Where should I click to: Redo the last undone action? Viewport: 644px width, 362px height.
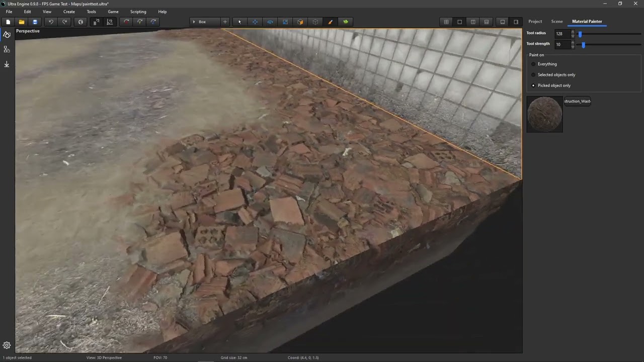click(64, 22)
